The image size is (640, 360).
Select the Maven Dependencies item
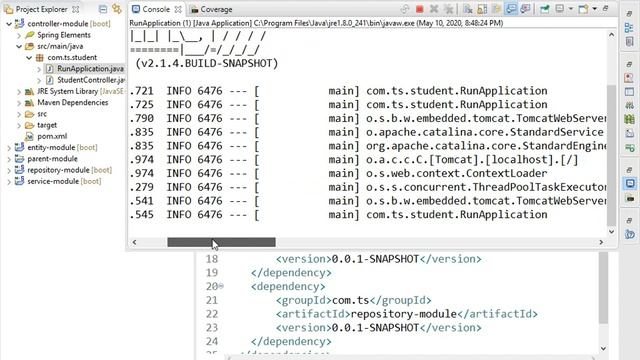(x=72, y=102)
